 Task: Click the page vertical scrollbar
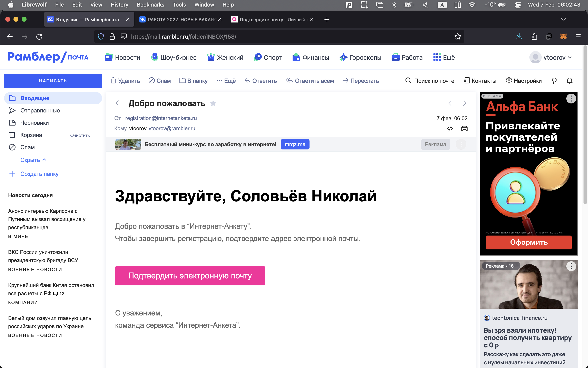(585, 125)
